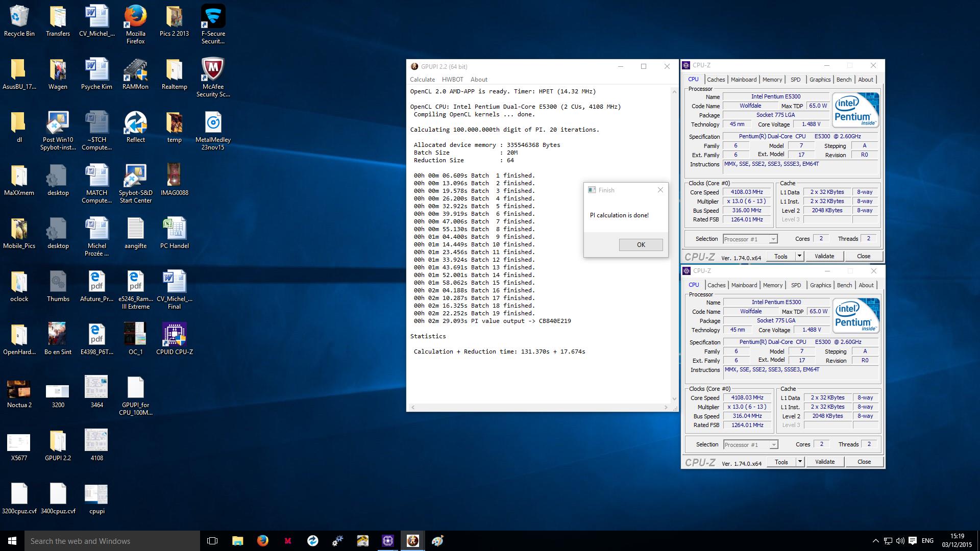The image size is (980, 551).
Task: Open the Recycle Bin desktop icon
Action: point(19,21)
